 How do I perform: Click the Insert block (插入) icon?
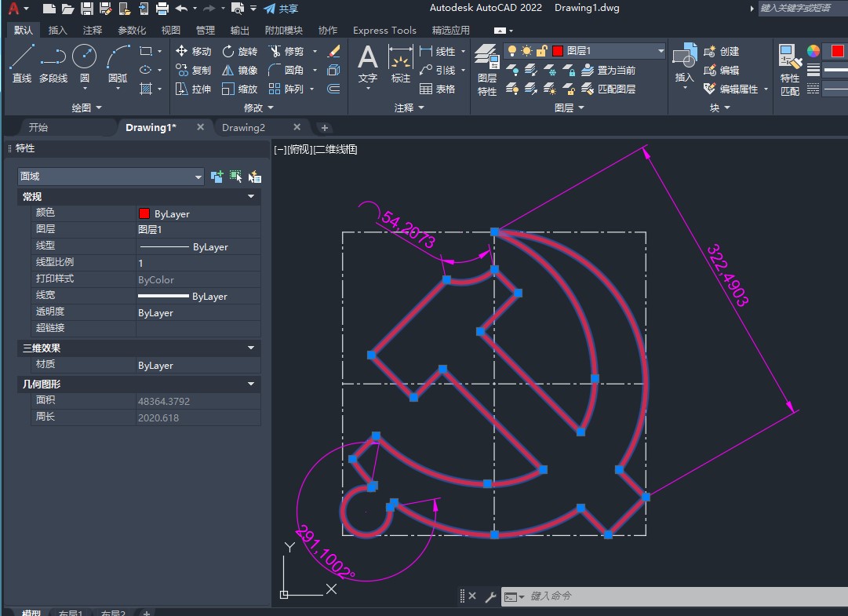click(685, 63)
